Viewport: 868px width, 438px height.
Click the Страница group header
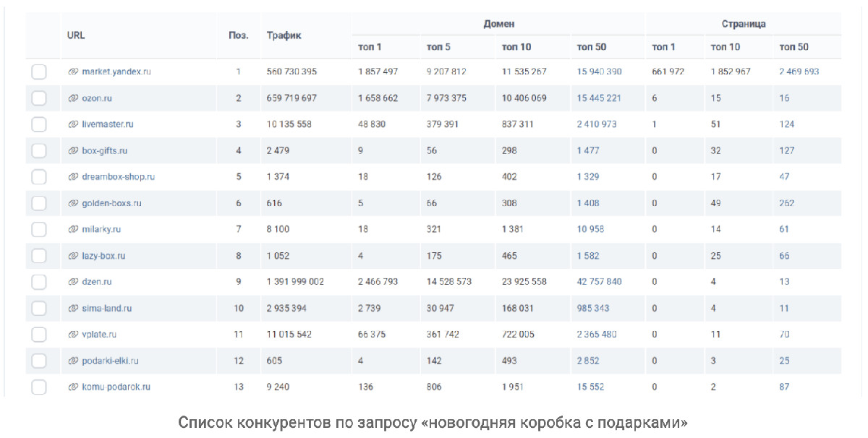(x=744, y=24)
